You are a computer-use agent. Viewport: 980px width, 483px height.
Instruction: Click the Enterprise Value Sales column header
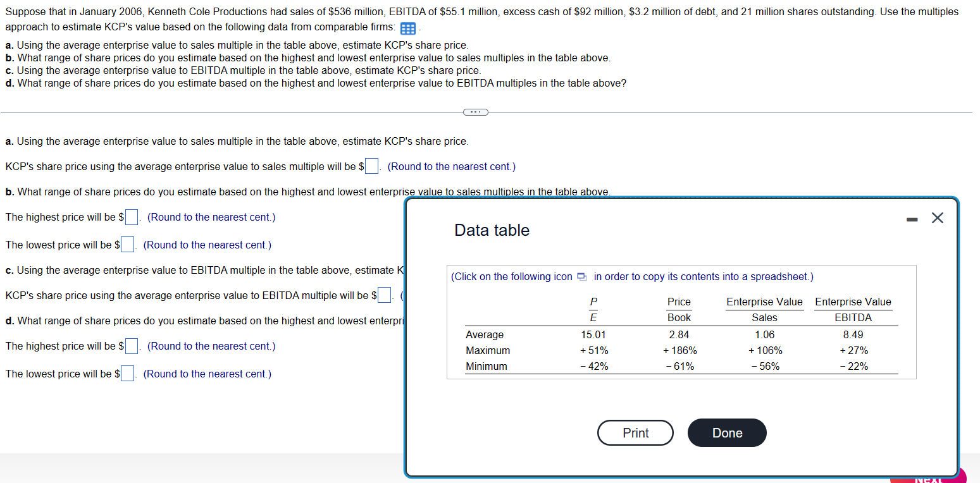(764, 309)
